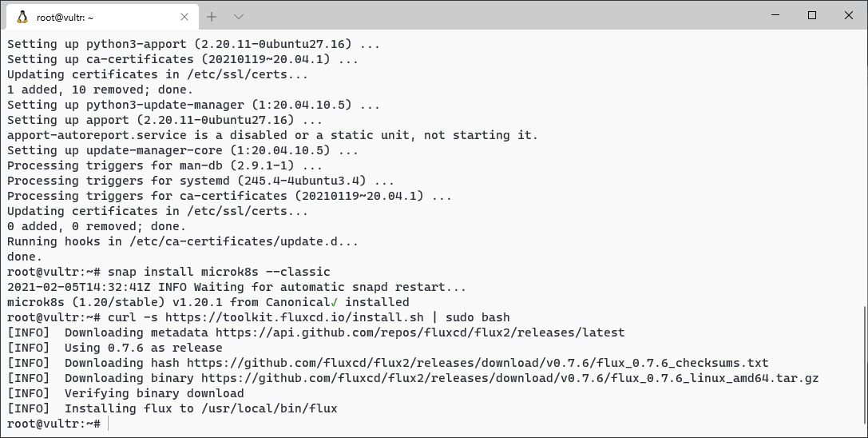The image size is (868, 438).
Task: Click the Installing flux to /usr/local/bin/flux line
Action: click(x=172, y=408)
